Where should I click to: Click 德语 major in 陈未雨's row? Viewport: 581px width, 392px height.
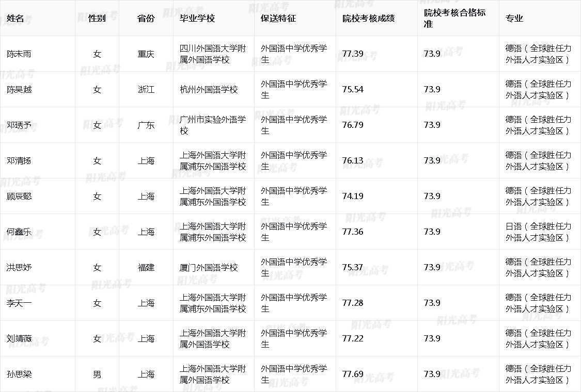[538, 54]
